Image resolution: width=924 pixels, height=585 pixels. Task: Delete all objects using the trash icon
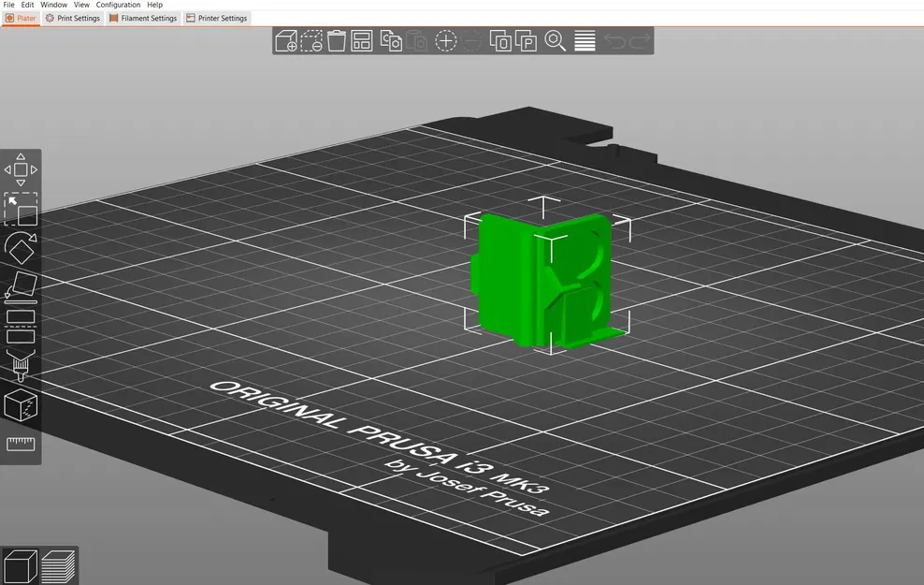click(x=338, y=41)
